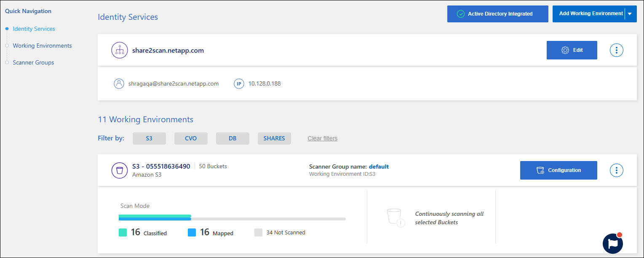This screenshot has width=644, height=258.
Task: Open three-dot menu for share2scan.netapp.com
Action: pyautogui.click(x=616, y=50)
